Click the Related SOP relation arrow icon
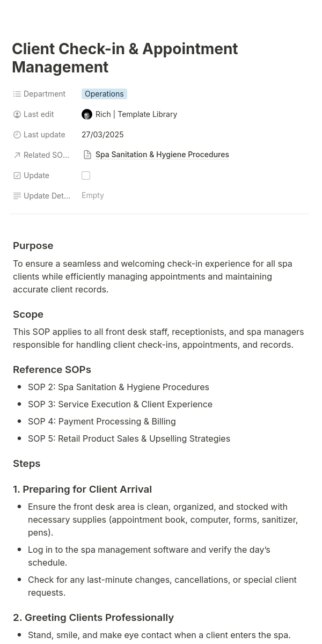 (17, 155)
